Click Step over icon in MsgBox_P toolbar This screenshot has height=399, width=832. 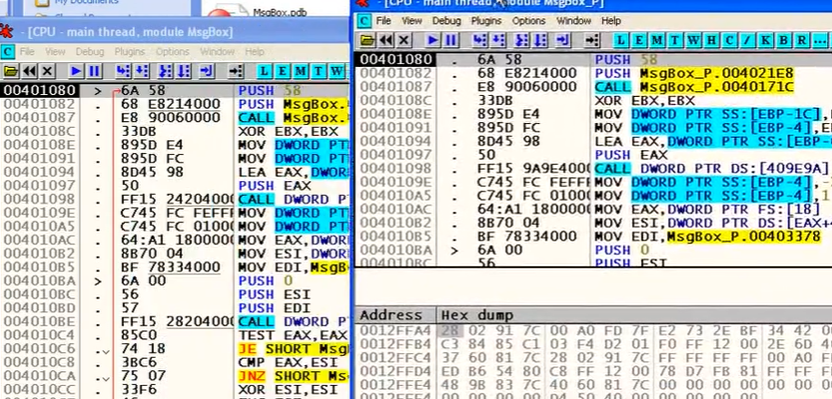point(498,40)
